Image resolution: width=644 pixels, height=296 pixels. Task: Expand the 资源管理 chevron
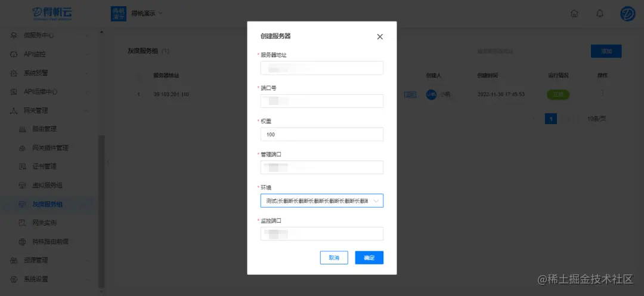click(86, 260)
